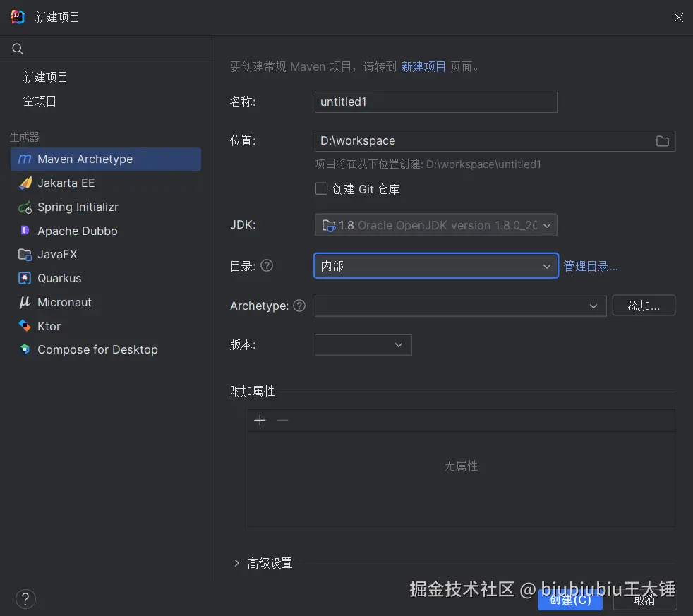Choose JavaFX generator entry
Screen dimensions: 693x616
click(106, 255)
